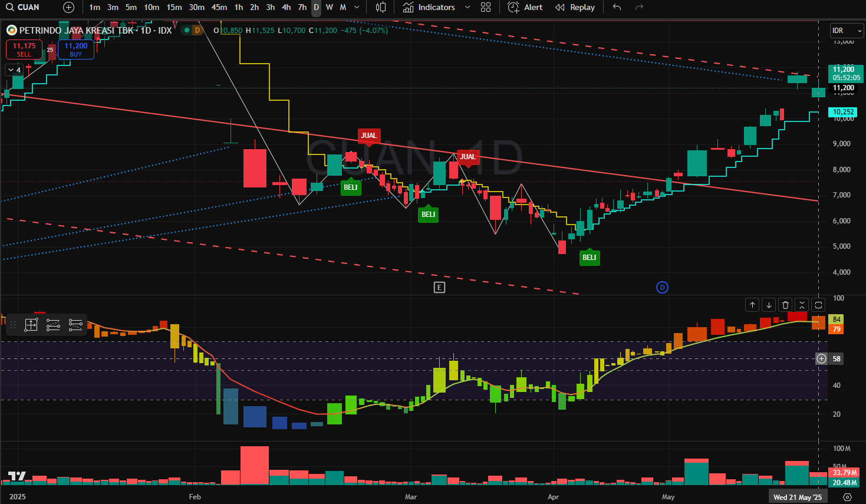Redo the last chart action
The width and height of the screenshot is (866, 504).
pos(639,7)
